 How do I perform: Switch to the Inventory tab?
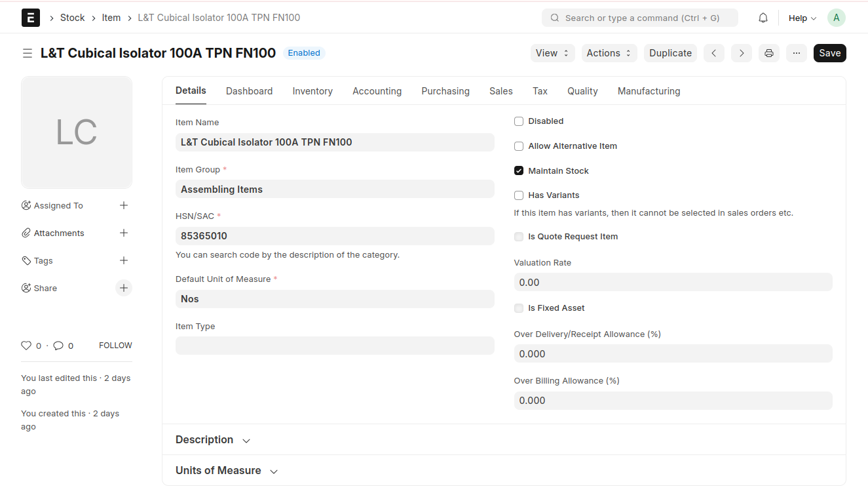click(x=312, y=91)
